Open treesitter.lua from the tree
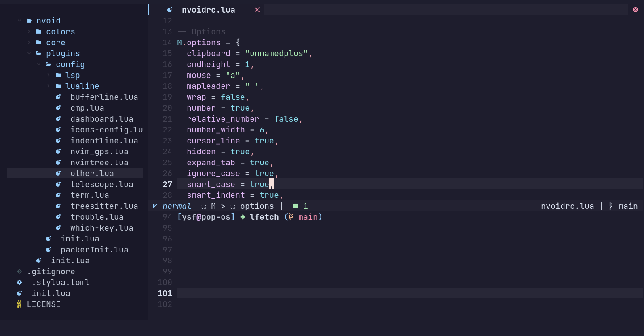Screen dimensions: 644x336 tap(104, 206)
